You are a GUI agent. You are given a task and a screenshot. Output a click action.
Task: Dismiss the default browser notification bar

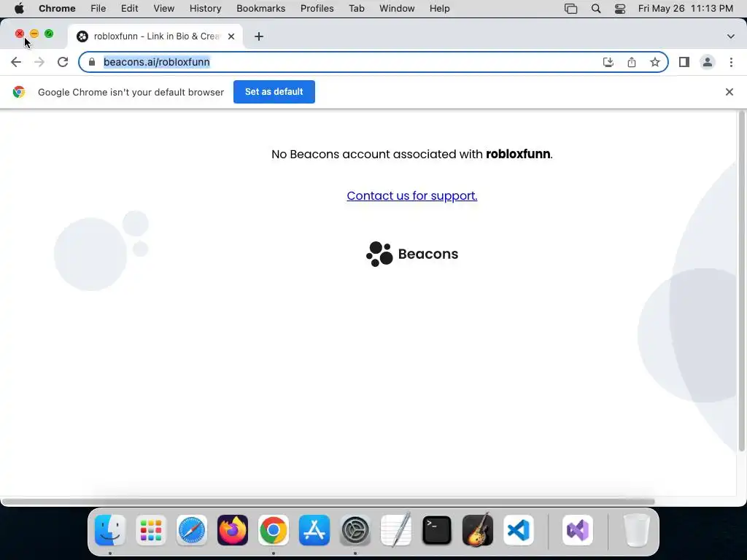coord(729,92)
